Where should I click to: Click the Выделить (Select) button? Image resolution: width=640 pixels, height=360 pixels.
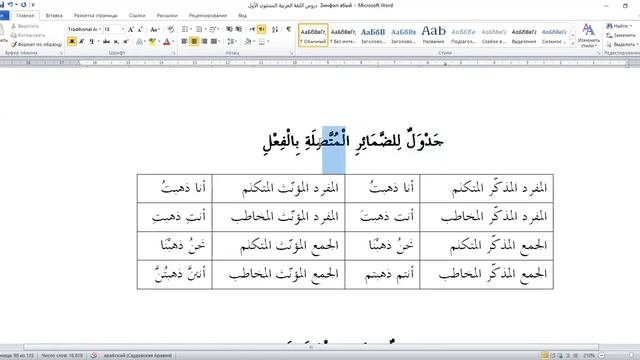pyautogui.click(x=621, y=44)
